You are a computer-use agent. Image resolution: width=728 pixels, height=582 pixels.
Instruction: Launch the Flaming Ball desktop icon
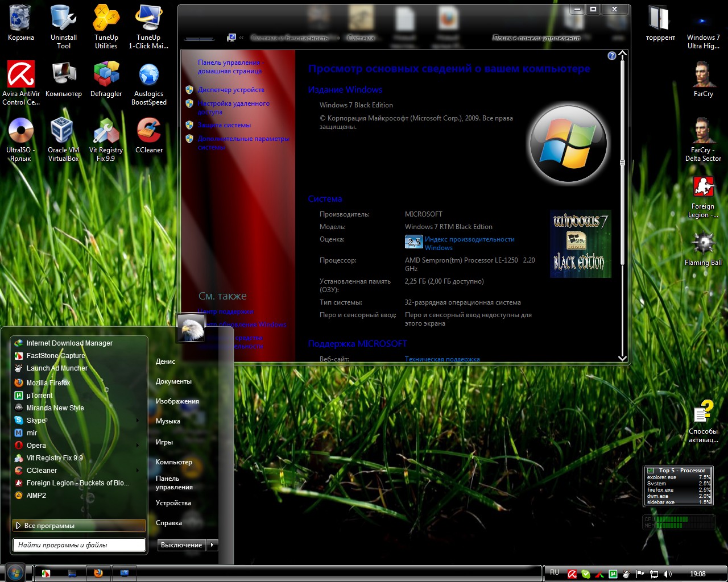tap(704, 248)
